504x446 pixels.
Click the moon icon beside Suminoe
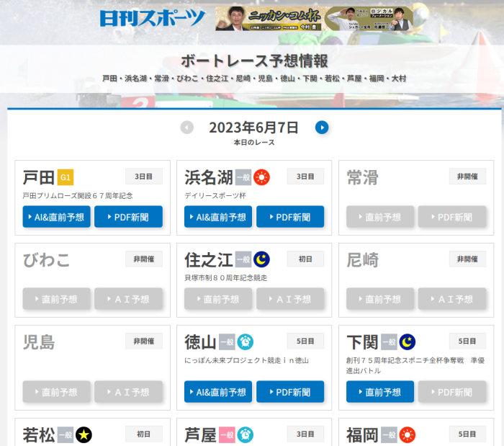pyautogui.click(x=261, y=259)
